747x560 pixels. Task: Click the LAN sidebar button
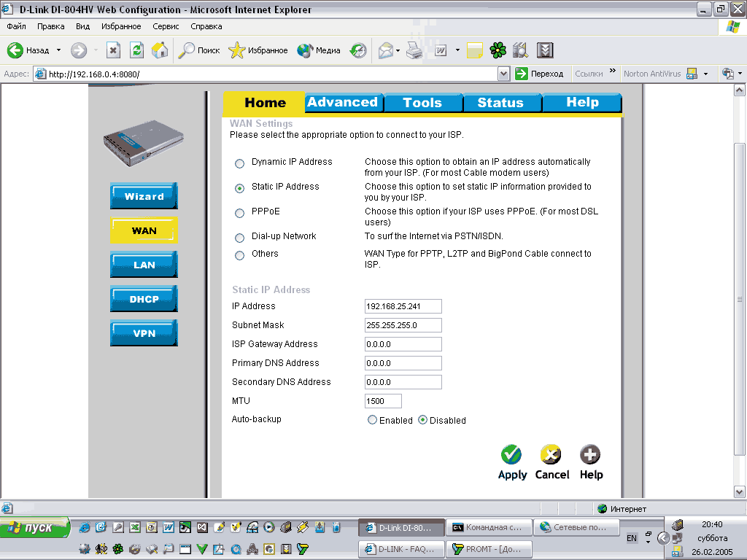point(144,264)
